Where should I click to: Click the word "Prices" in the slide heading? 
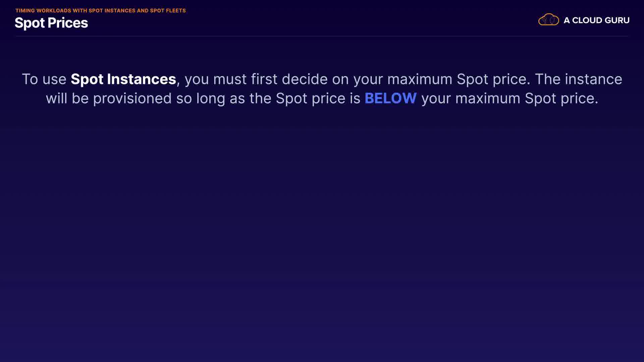click(67, 23)
